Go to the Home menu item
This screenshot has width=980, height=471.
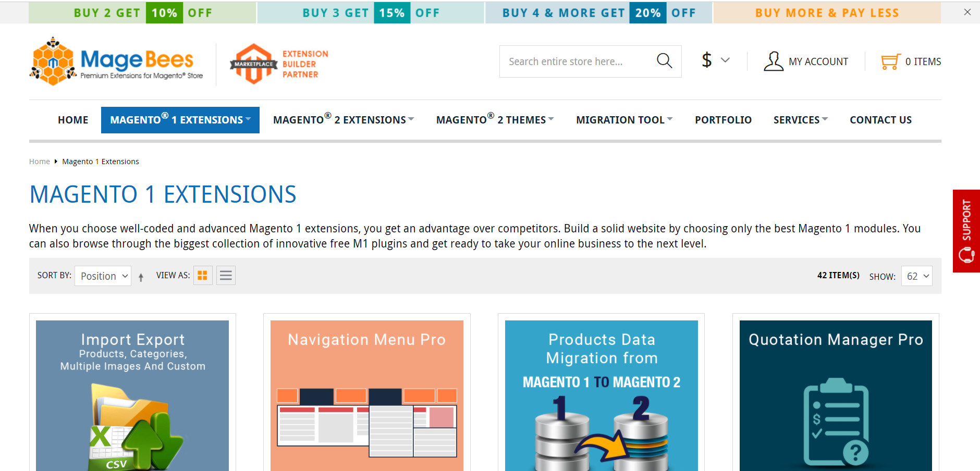tap(73, 120)
